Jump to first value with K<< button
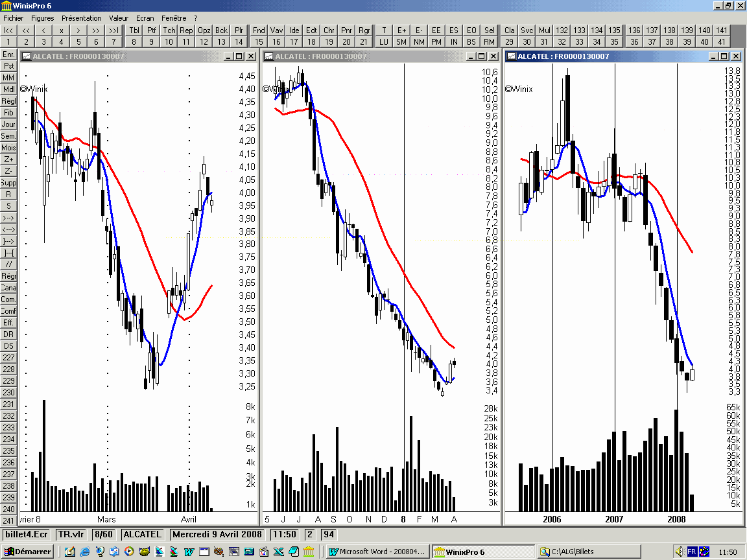Screen dimensions: 747x560 tap(8, 30)
